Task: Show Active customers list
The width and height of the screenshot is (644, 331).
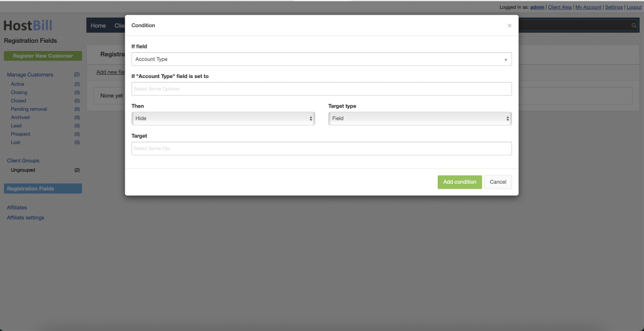Action: [18, 84]
